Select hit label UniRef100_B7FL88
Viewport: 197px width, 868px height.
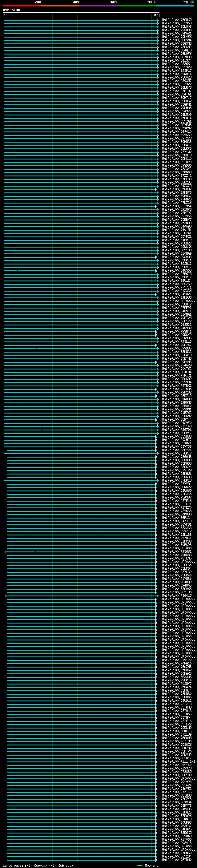tap(177, 179)
